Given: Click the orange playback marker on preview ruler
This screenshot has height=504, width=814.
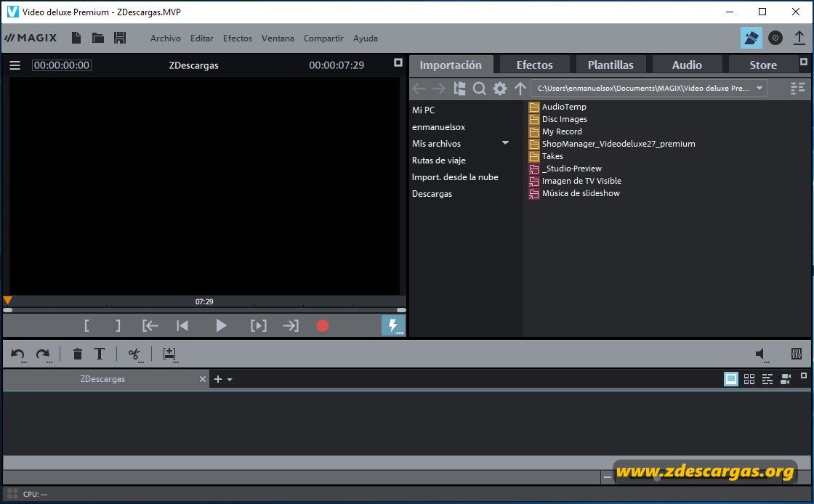Looking at the screenshot, I should (x=7, y=300).
